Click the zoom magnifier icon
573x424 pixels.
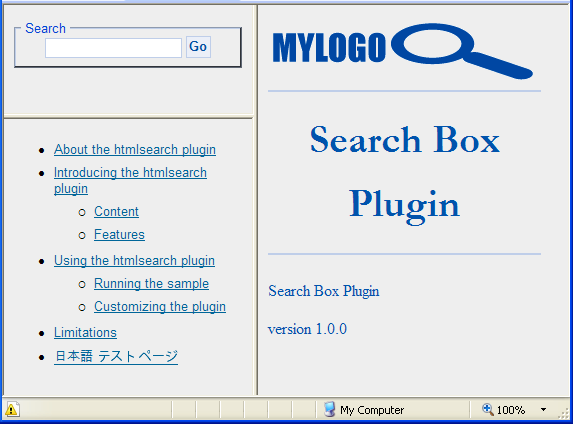pos(487,409)
